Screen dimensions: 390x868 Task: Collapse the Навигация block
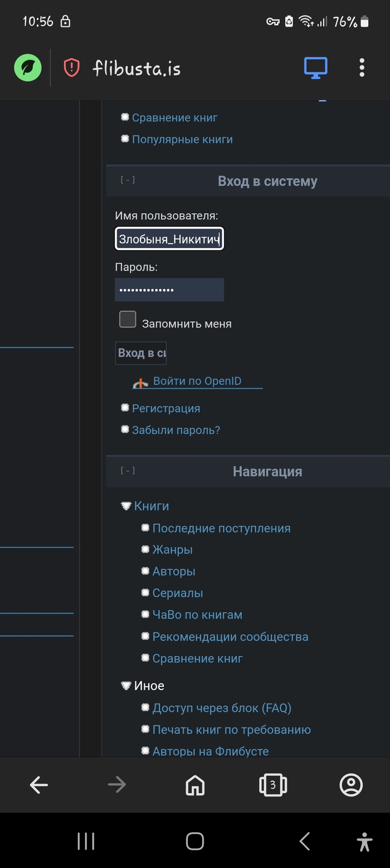pos(128,471)
